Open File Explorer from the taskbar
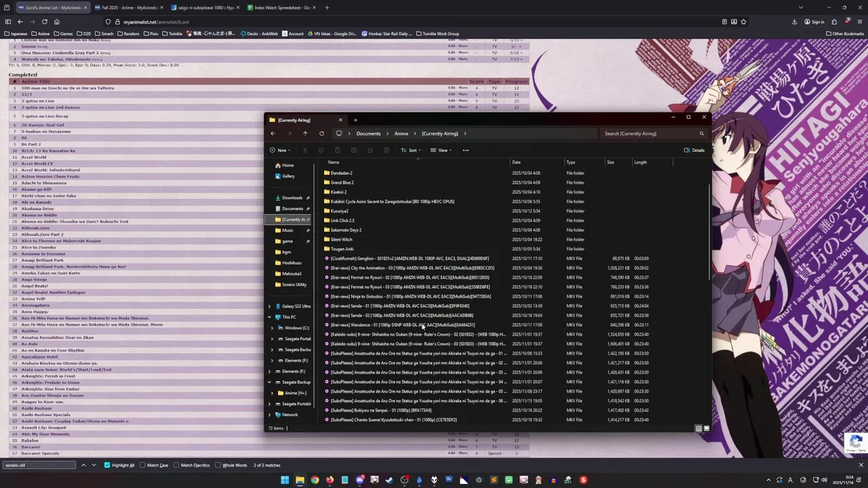The height and width of the screenshot is (488, 868). coord(300,480)
